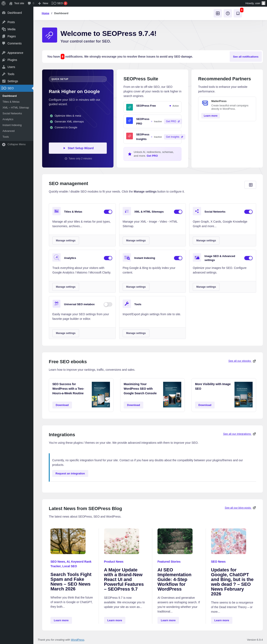Toggle the SEO management grid view icon
The width and height of the screenshot is (267, 644).
point(250,185)
